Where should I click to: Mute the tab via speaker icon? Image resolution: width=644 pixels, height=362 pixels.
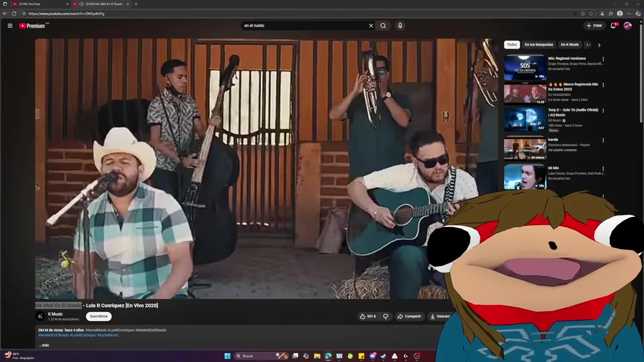(x=82, y=4)
